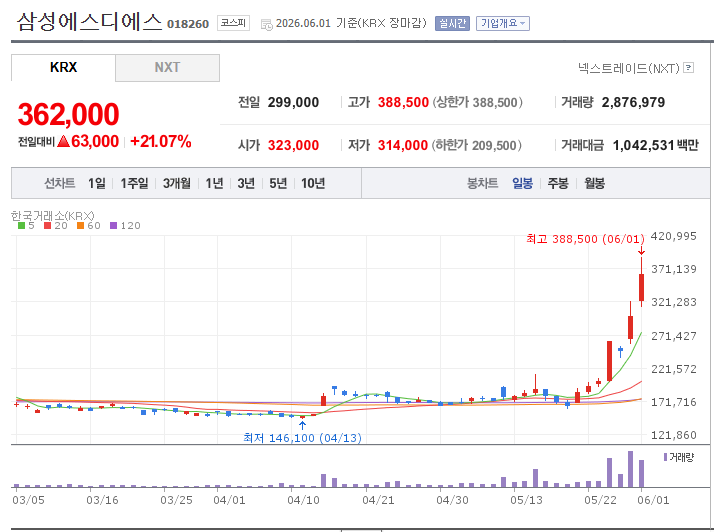Click the 최저 146,100 (04/13) marker label
Image resolution: width=714 pixels, height=532 pixels.
click(302, 438)
